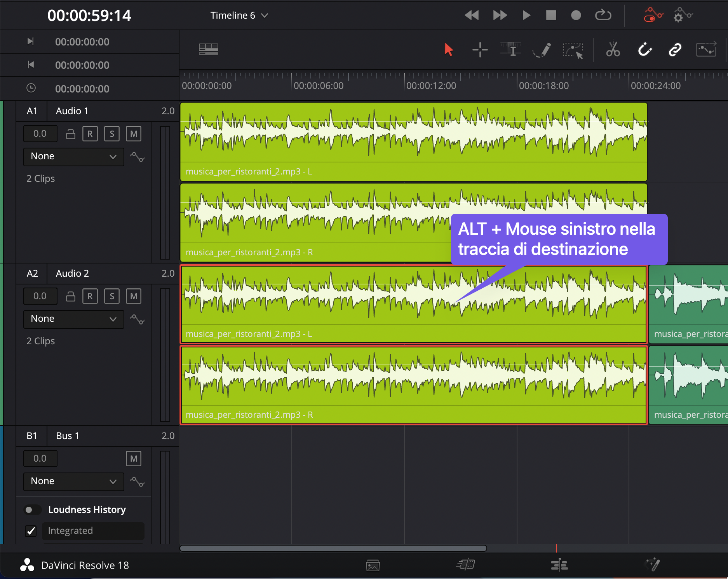
Task: Uncheck the Integrated checkbox
Action: tap(31, 531)
